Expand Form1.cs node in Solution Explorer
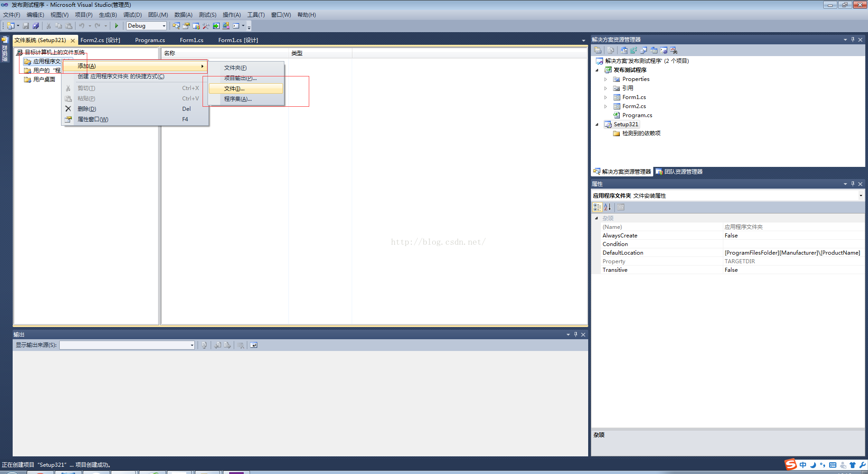 pyautogui.click(x=606, y=97)
